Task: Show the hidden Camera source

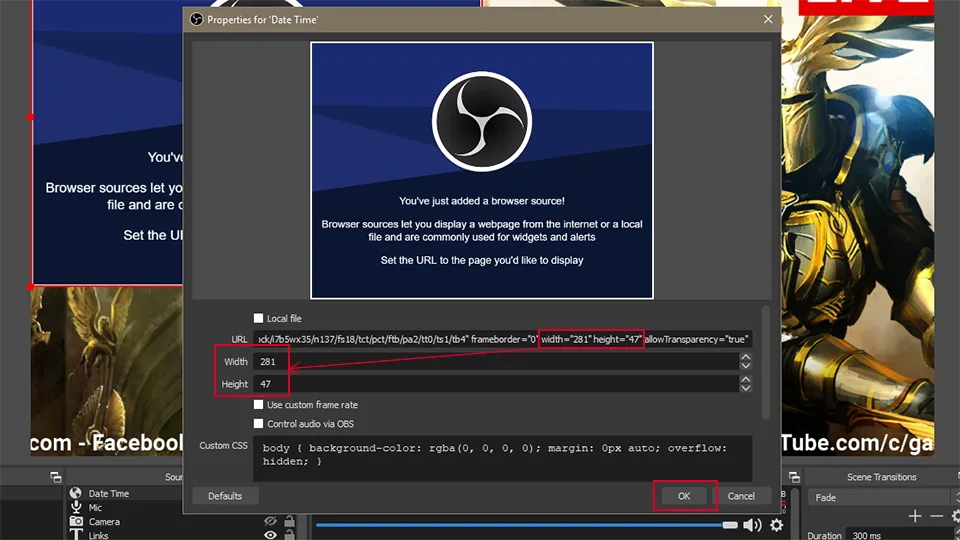Action: pos(270,521)
